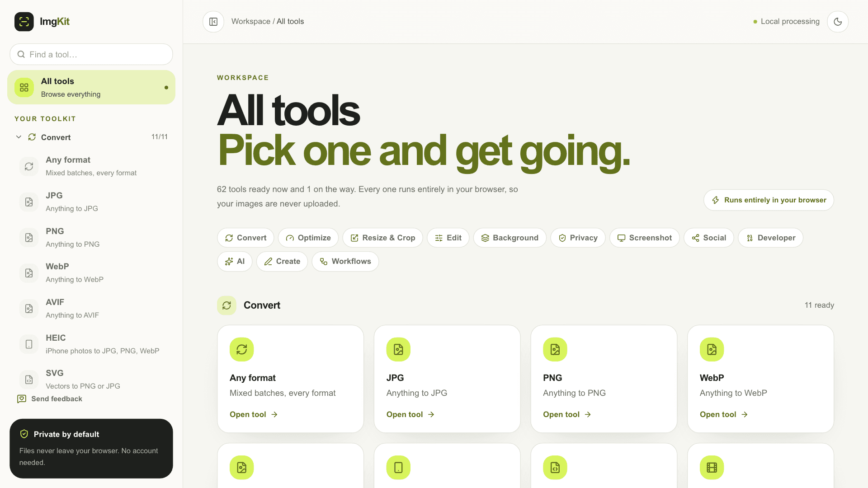This screenshot has width=868, height=488.
Task: Click the Local processing status text
Action: click(x=790, y=21)
